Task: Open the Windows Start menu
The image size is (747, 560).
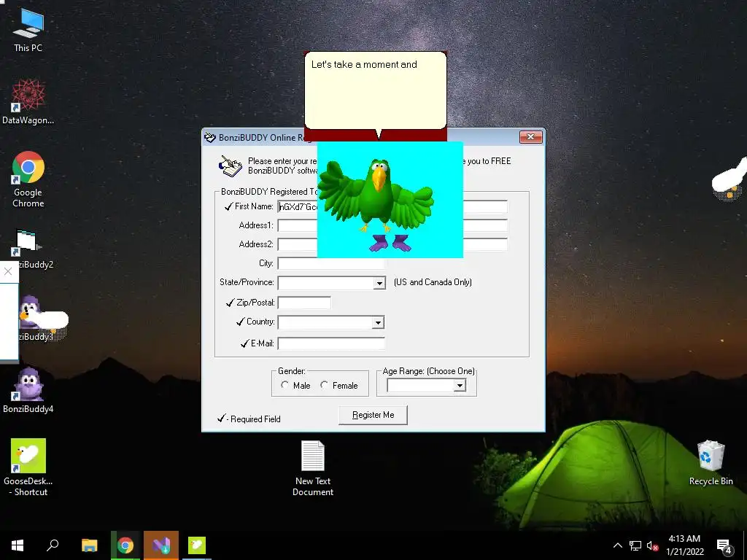Action: pyautogui.click(x=18, y=545)
